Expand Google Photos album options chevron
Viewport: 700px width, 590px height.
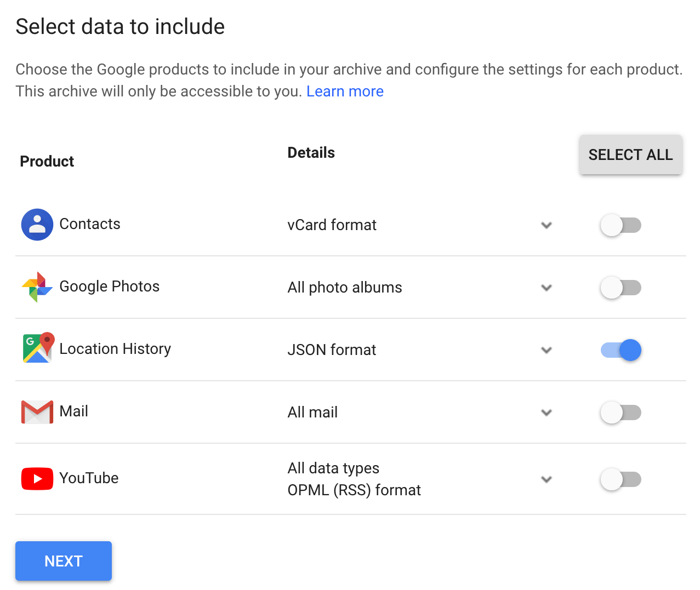tap(547, 288)
